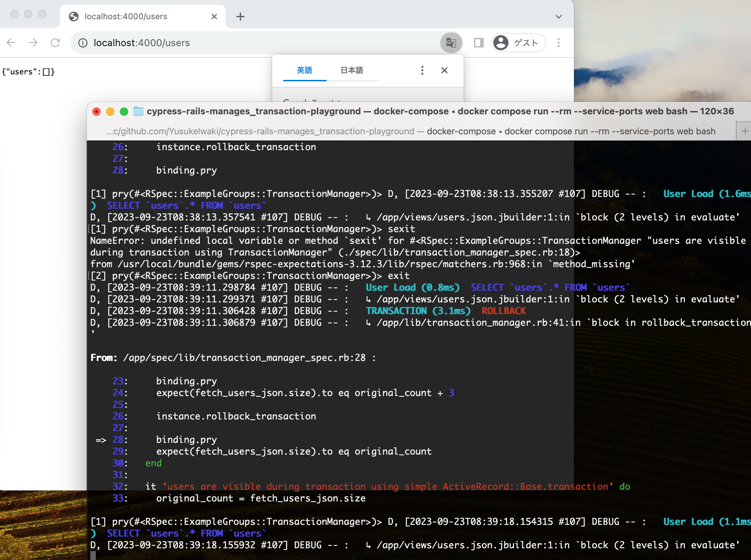
Task: Click the address bar showing localhost:4000/users
Action: pyautogui.click(x=241, y=43)
